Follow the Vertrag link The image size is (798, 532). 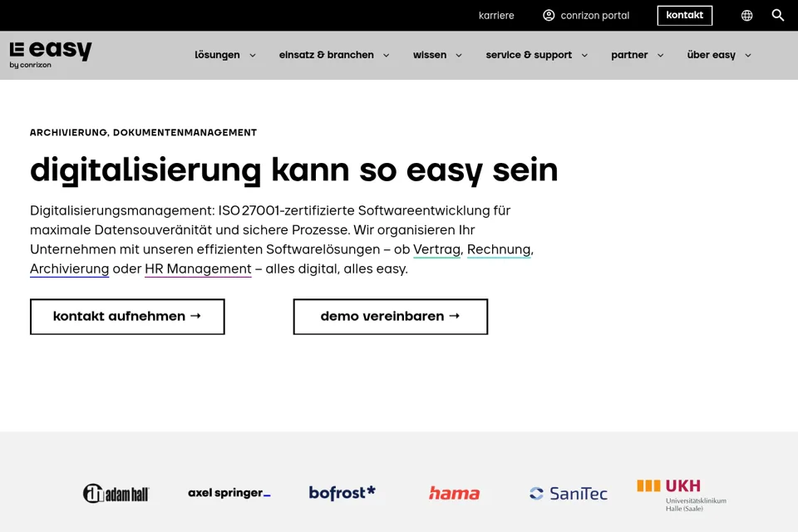pyautogui.click(x=436, y=249)
